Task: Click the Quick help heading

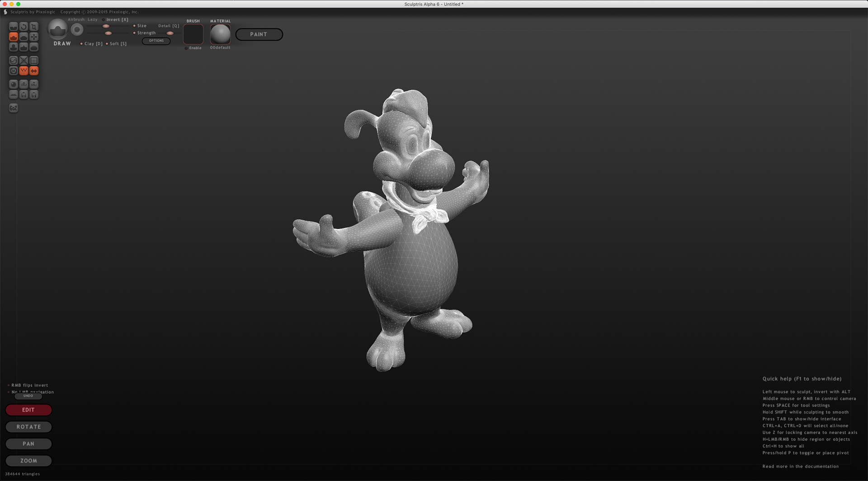Action: 802,379
